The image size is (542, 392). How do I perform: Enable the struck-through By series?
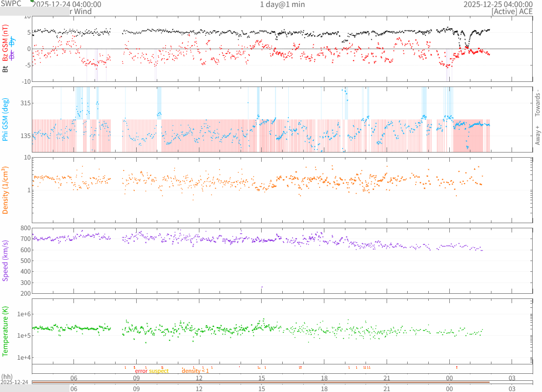(13, 42)
